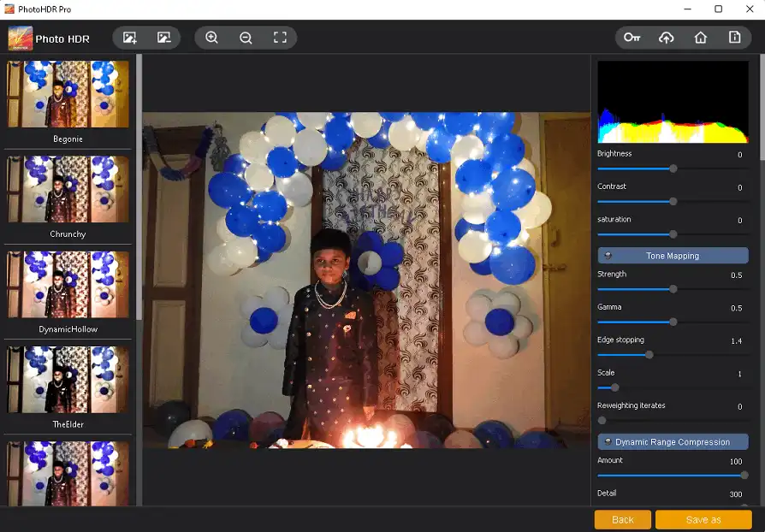
Task: Click the Brightness slider handle
Action: (673, 168)
